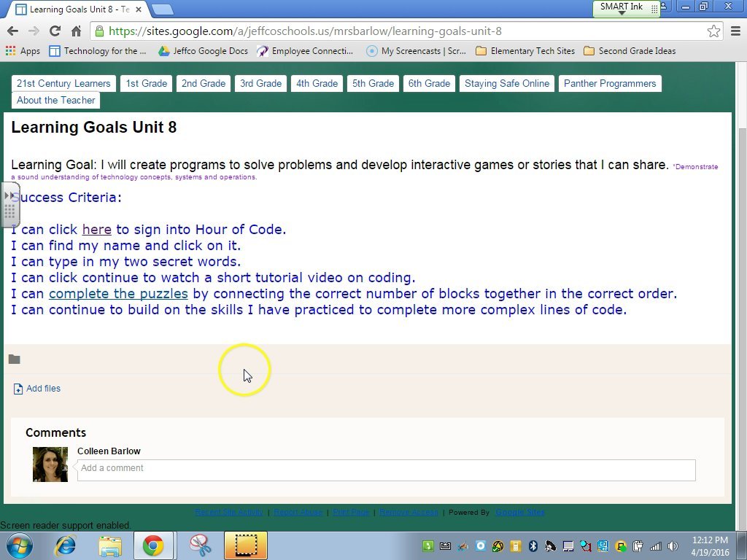Open the Chrome hamburger menu

tap(735, 31)
